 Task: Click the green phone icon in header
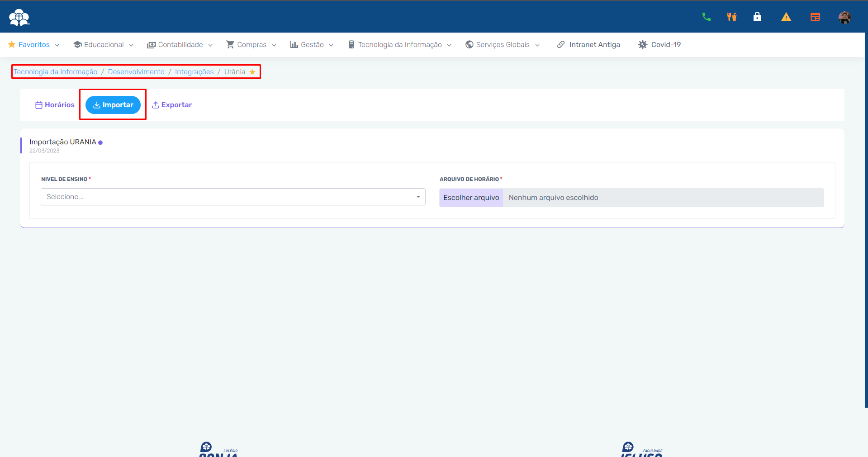706,17
